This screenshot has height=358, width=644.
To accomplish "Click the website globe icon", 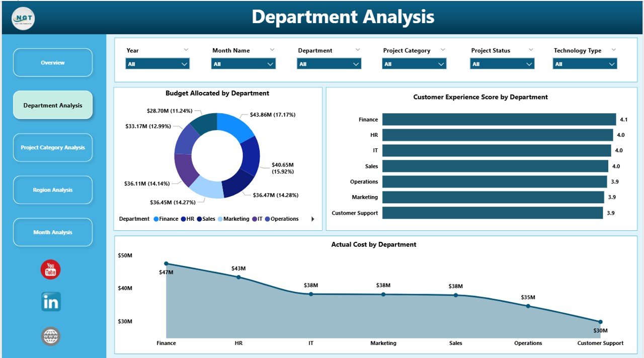I will click(50, 336).
